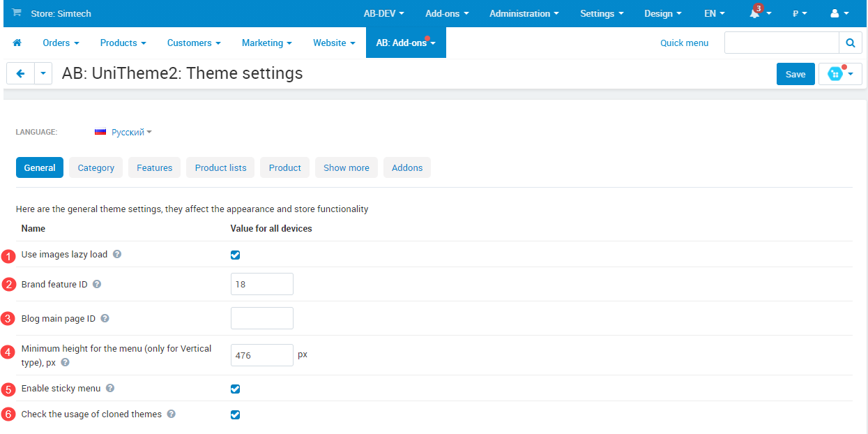This screenshot has height=434, width=868.
Task: Click the search magnifier button
Action: click(x=850, y=43)
